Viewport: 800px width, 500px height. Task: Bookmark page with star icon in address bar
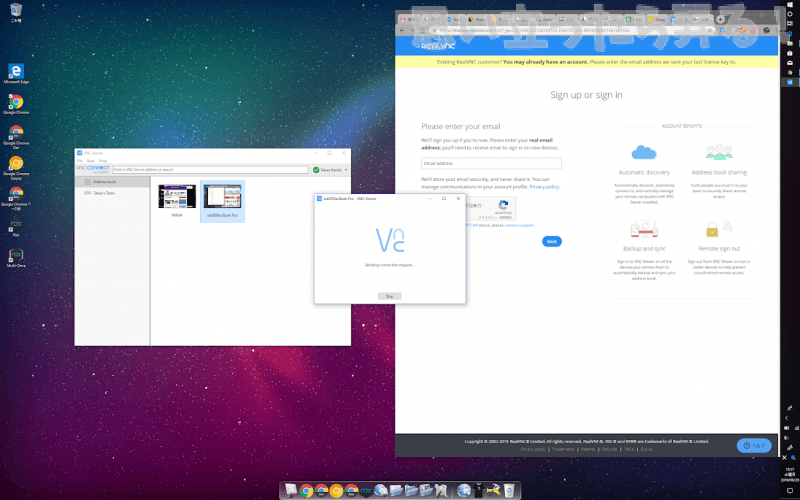tap(710, 31)
